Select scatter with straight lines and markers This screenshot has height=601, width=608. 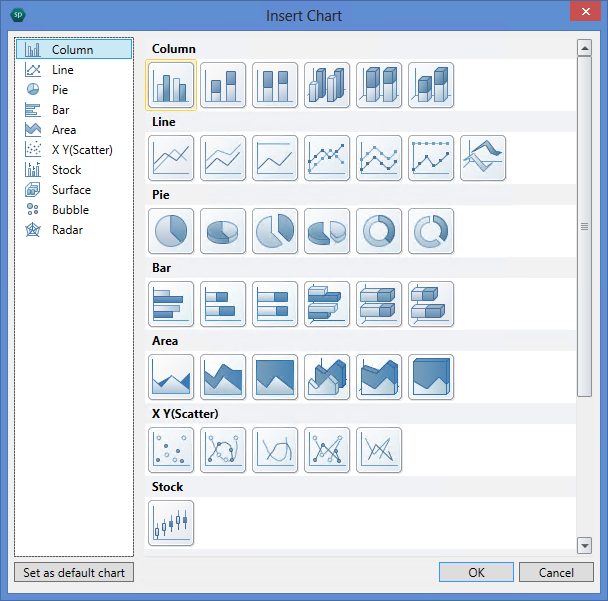pyautogui.click(x=327, y=450)
